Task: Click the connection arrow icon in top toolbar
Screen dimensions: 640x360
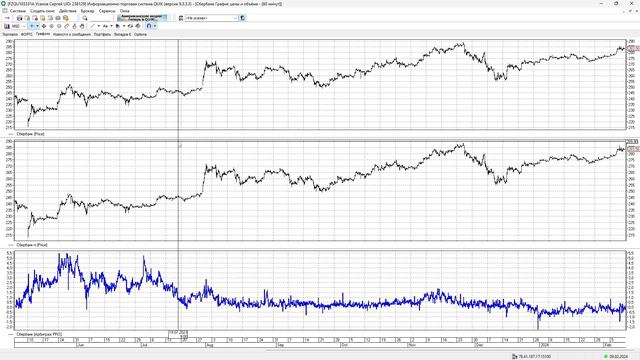Action: 7,18
